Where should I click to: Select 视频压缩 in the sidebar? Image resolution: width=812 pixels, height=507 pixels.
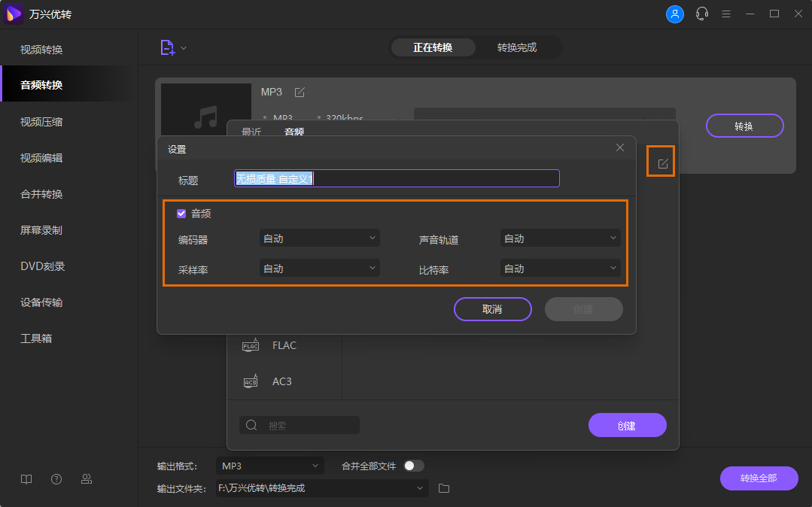pyautogui.click(x=41, y=122)
